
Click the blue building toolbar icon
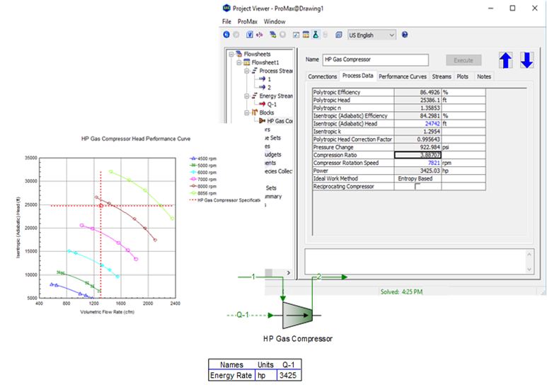tap(338, 35)
